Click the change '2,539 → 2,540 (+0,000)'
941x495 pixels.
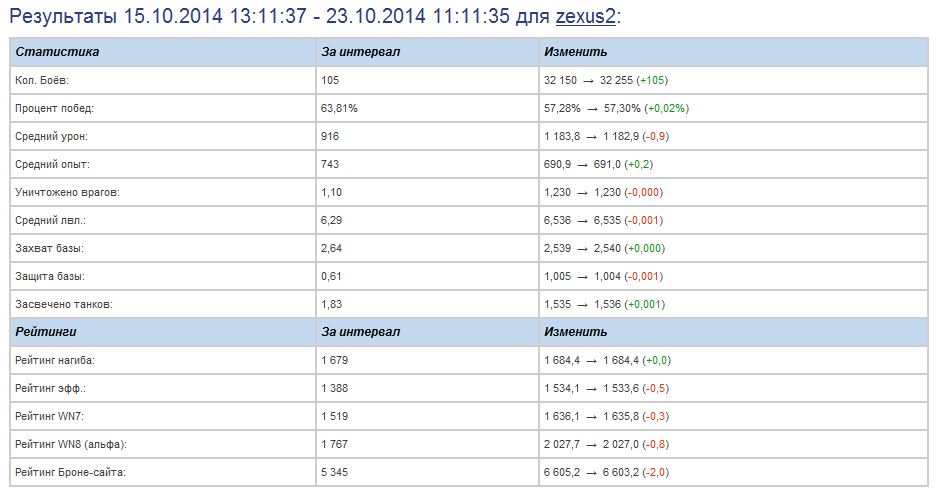(604, 248)
